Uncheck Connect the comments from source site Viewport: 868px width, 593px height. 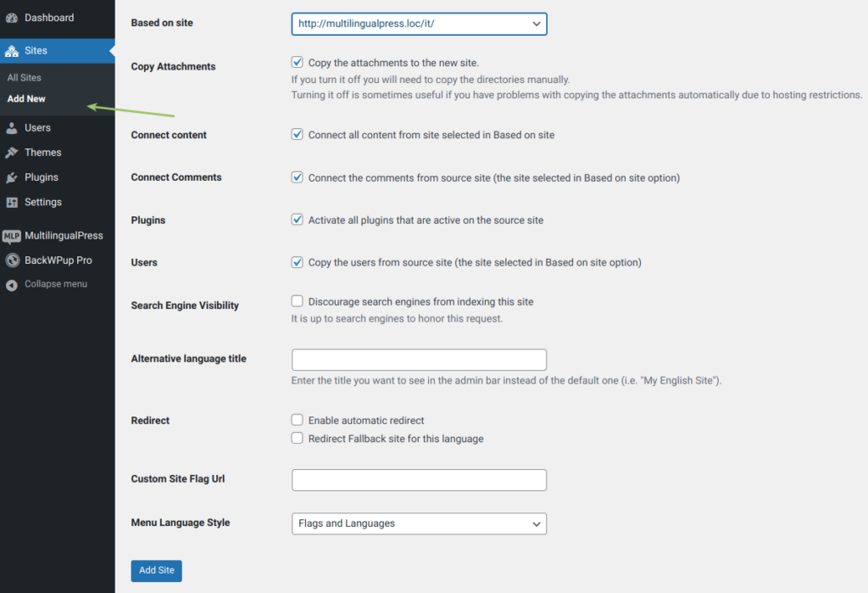pyautogui.click(x=297, y=176)
